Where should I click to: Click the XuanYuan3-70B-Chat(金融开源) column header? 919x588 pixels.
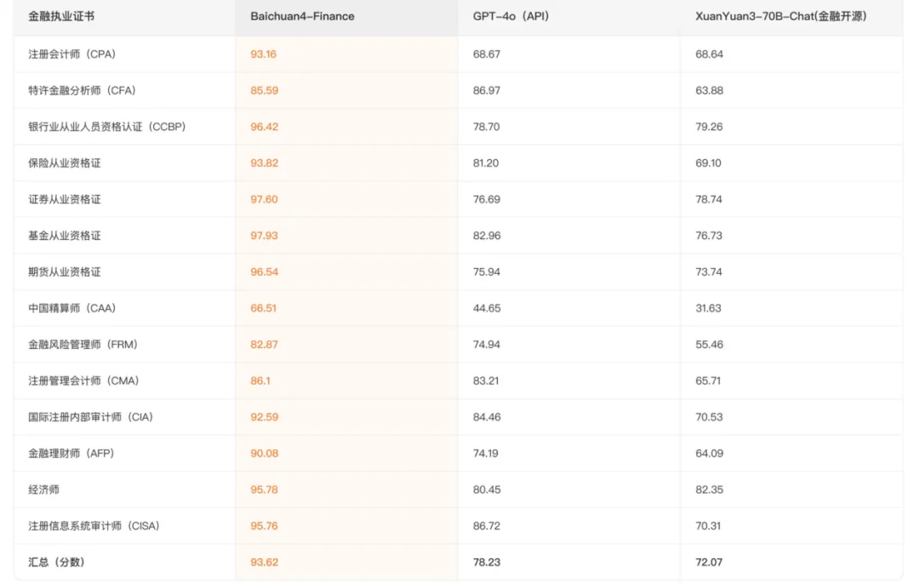(781, 16)
